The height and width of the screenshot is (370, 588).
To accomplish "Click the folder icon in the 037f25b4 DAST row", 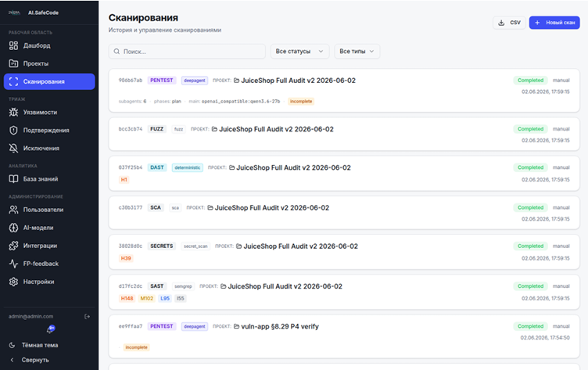I will pos(231,167).
